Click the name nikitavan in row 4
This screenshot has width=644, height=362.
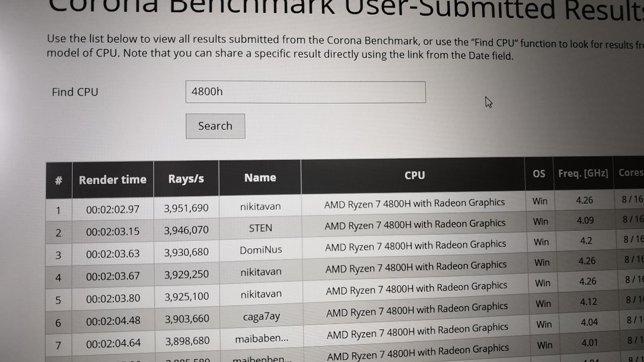coord(261,272)
